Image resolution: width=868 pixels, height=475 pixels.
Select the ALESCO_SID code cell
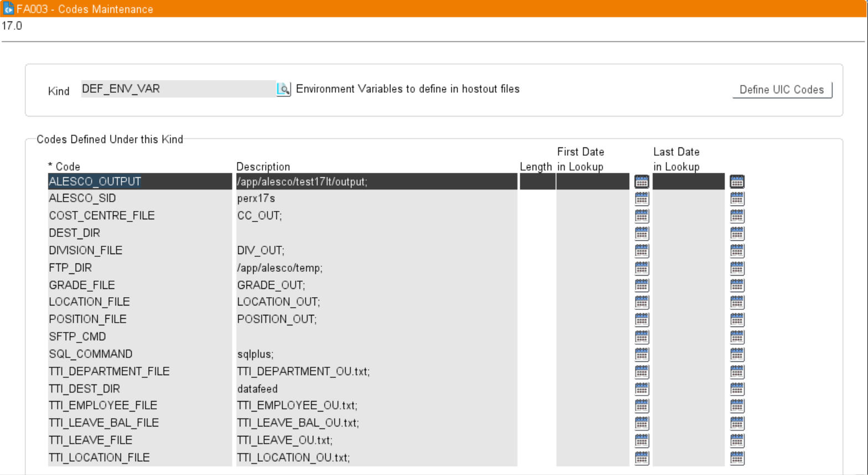(x=140, y=198)
